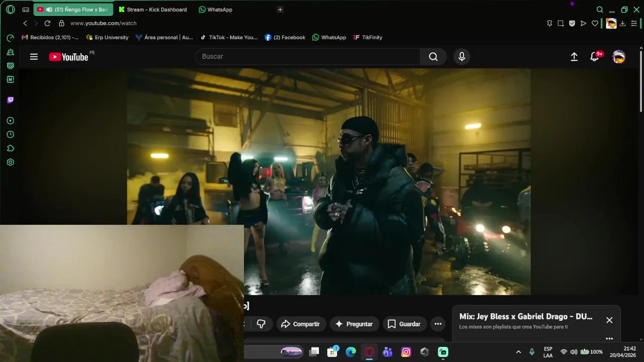
Task: Add page to bookmarks heart icon
Action: (595, 23)
